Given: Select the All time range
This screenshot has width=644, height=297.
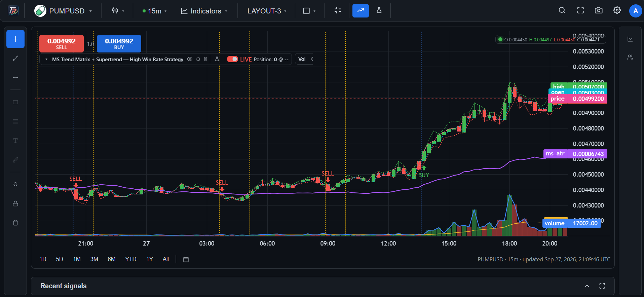Looking at the screenshot, I should pyautogui.click(x=166, y=259).
